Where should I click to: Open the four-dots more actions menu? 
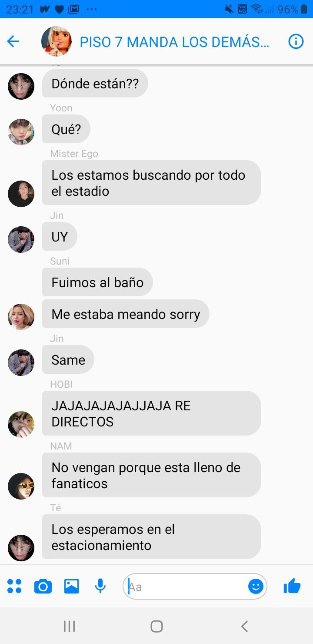pos(14,586)
